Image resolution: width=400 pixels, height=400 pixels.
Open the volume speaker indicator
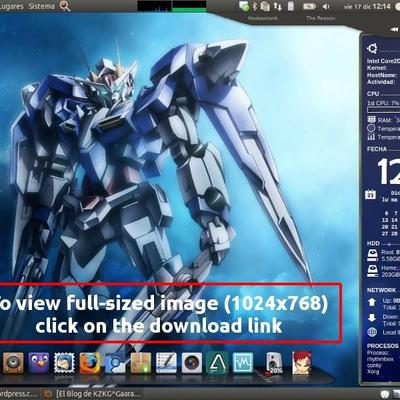(326, 6)
